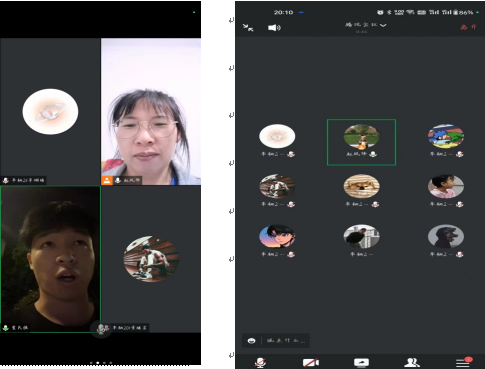Select the Shiba dog avatar participant

click(x=361, y=186)
